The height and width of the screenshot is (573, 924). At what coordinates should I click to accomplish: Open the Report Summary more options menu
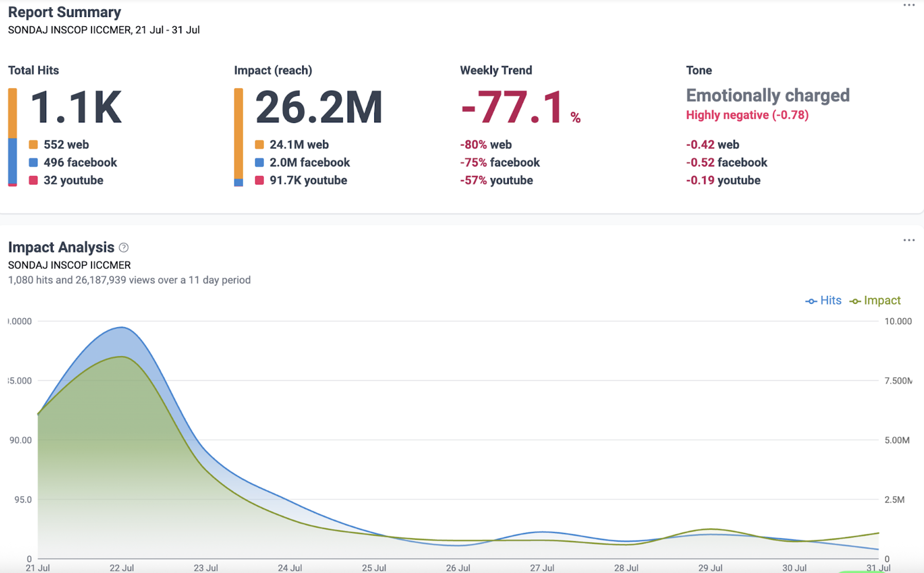tap(909, 6)
